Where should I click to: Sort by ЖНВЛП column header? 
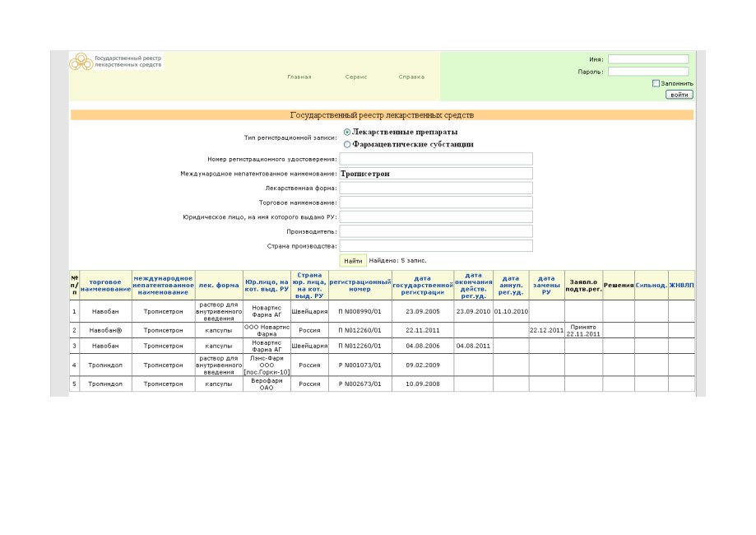pos(682,286)
